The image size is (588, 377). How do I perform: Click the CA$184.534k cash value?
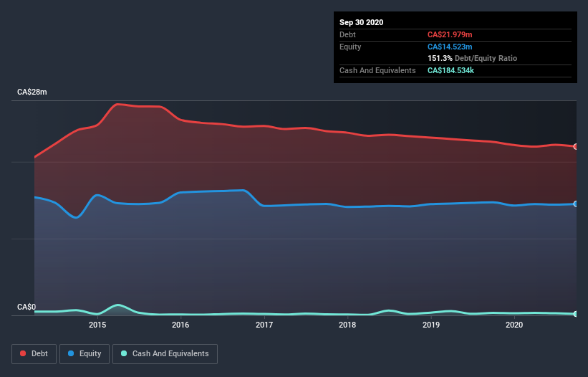click(450, 70)
